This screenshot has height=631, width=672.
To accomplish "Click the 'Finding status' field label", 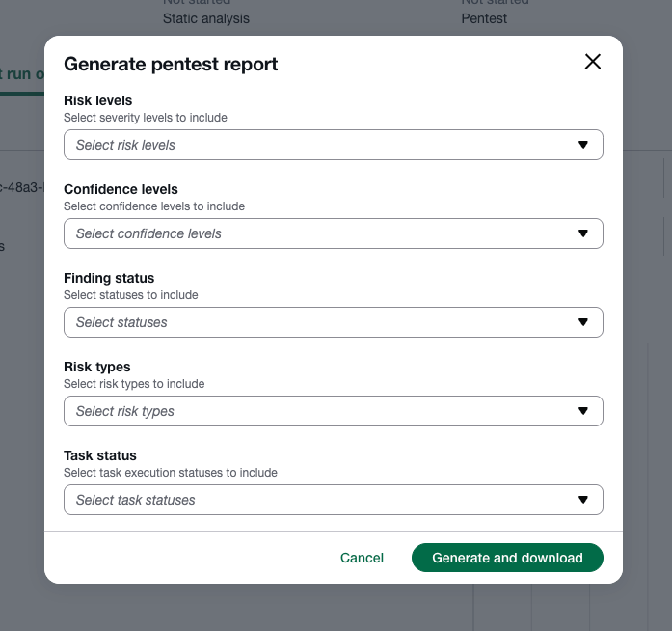I will (x=109, y=278).
